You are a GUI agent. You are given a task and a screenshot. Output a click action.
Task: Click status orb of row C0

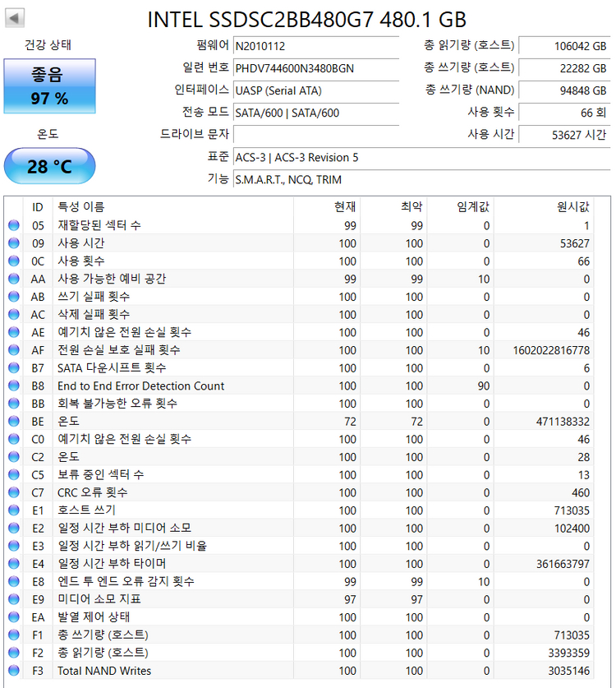coord(14,439)
